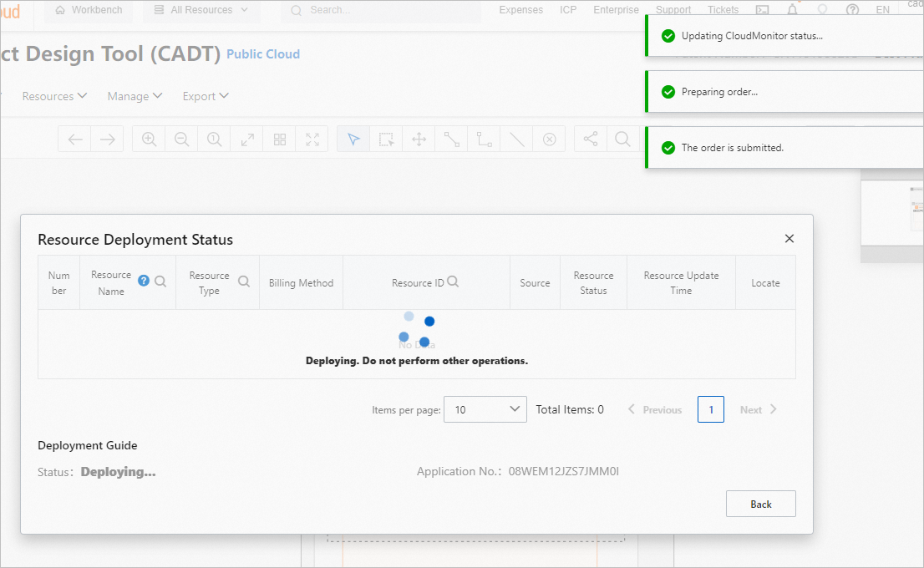The image size is (924, 568).
Task: Select the move pan tool
Action: click(419, 139)
